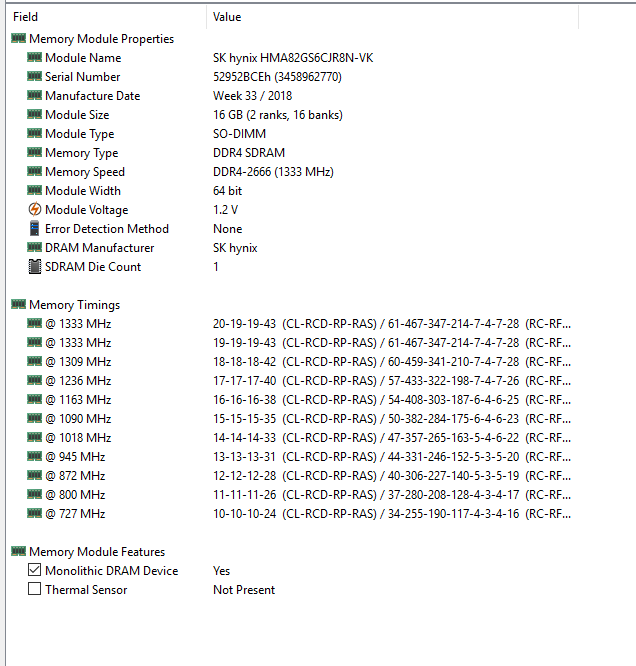
Task: Click the @ 1163 MHz row icon
Action: click(x=34, y=399)
